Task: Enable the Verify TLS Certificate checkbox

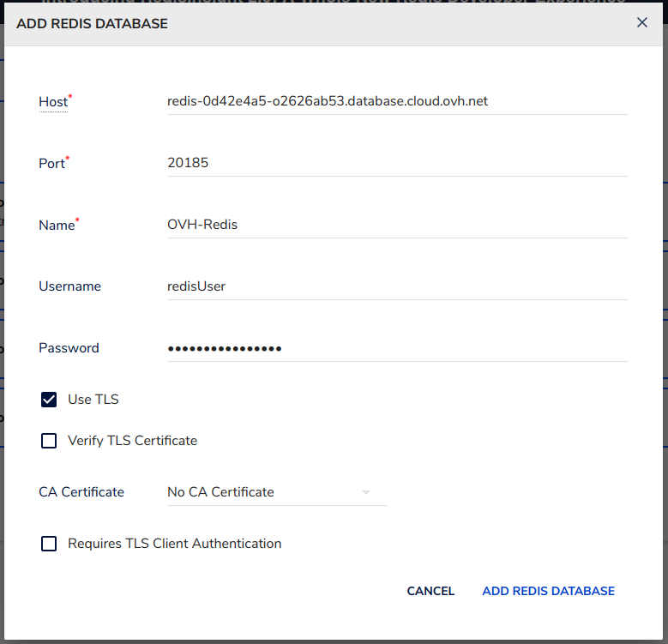Action: click(x=50, y=441)
